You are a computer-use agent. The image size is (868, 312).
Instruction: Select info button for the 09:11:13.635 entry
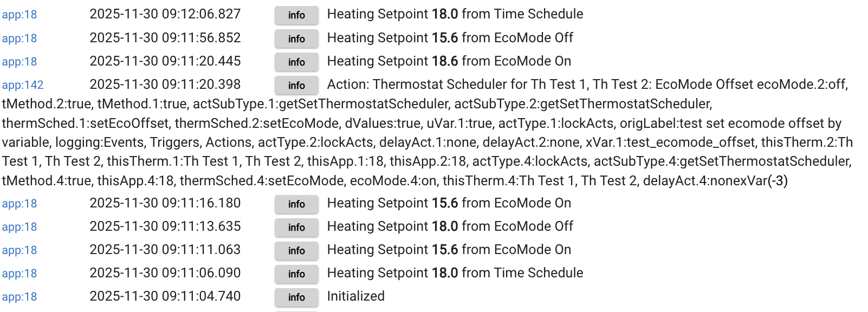coord(296,227)
